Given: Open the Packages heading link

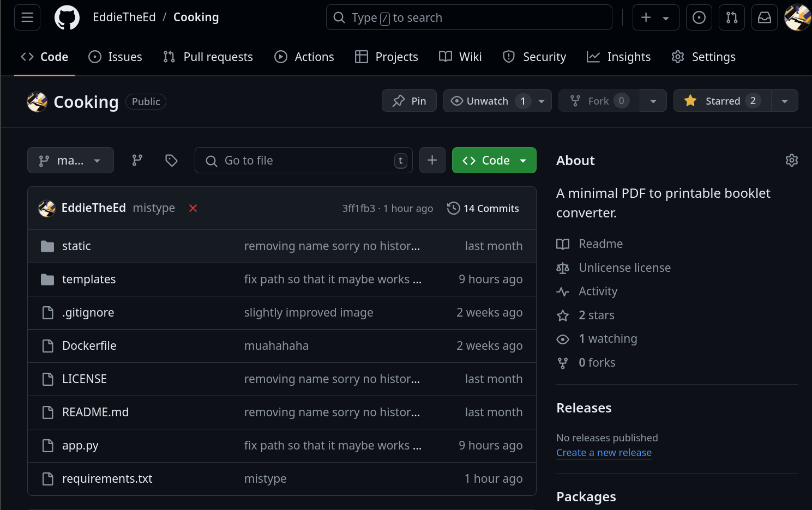Looking at the screenshot, I should coord(586,497).
